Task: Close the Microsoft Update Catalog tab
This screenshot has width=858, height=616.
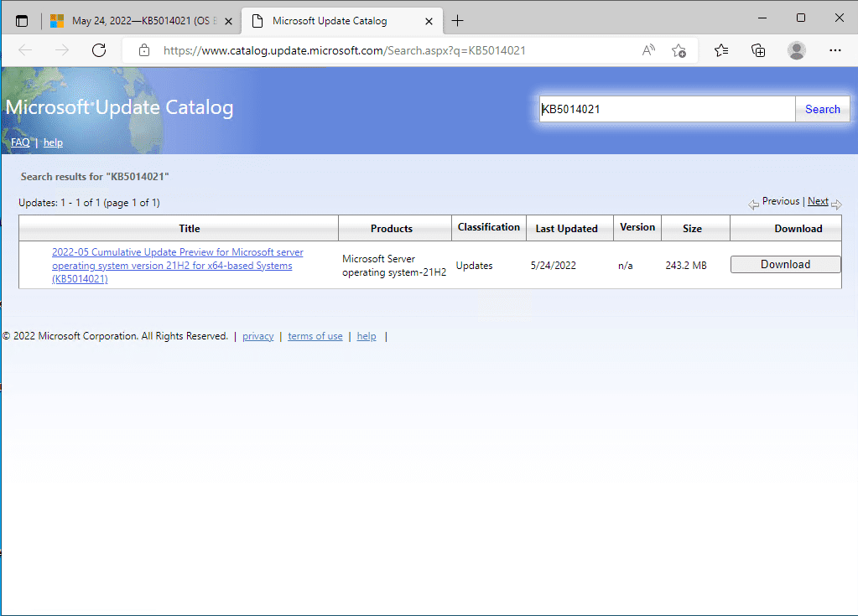Action: tap(429, 21)
